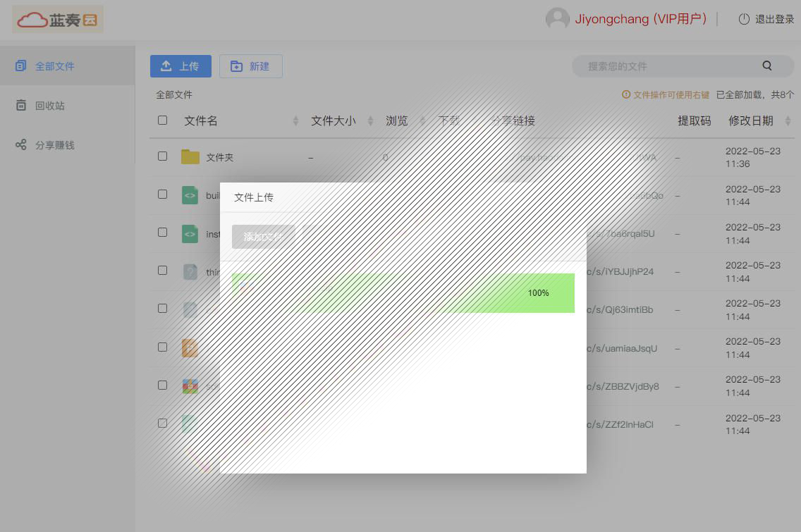This screenshot has width=801, height=532.
Task: Click the gray unknown file icon in thir row
Action: click(190, 271)
